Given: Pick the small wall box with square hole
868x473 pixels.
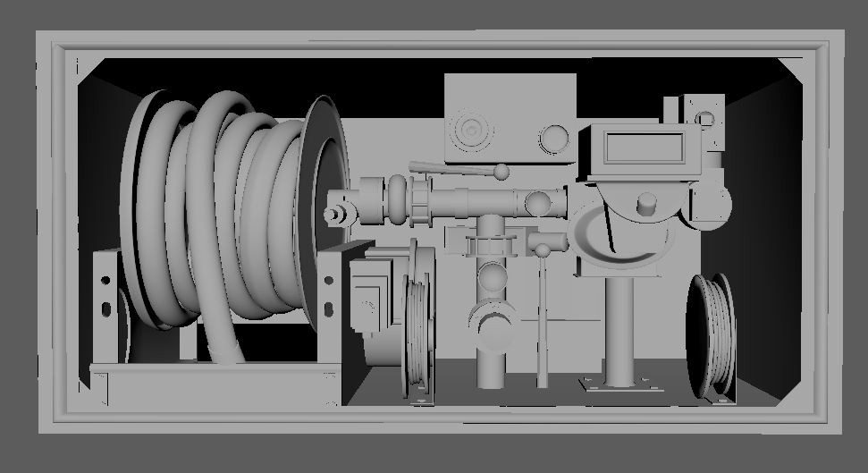Looking at the screenshot, I should click(x=704, y=121).
